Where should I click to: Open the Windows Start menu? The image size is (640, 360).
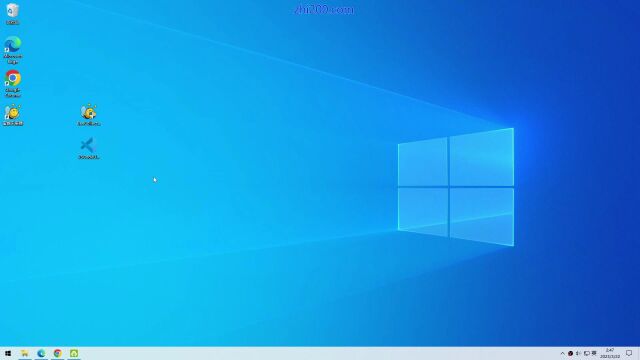8,353
